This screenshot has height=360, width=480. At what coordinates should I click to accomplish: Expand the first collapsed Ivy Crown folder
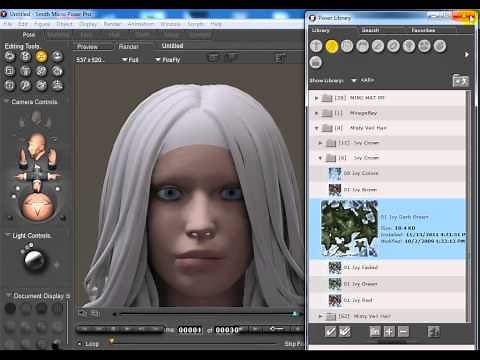(x=320, y=143)
